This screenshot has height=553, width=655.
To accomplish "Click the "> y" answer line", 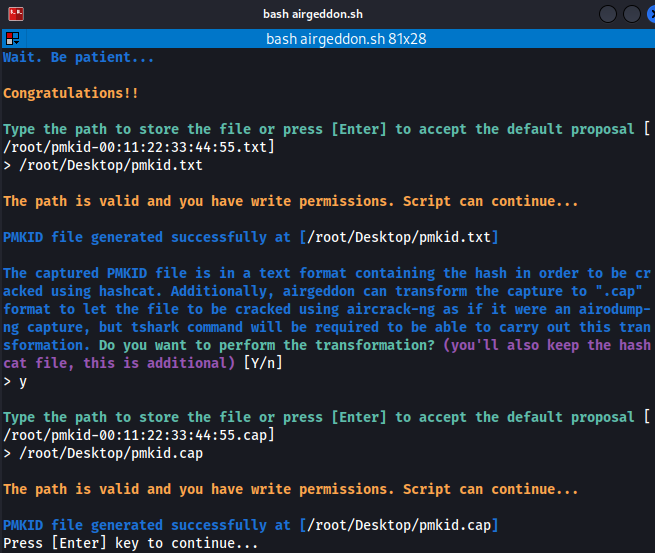I will pyautogui.click(x=15, y=381).
